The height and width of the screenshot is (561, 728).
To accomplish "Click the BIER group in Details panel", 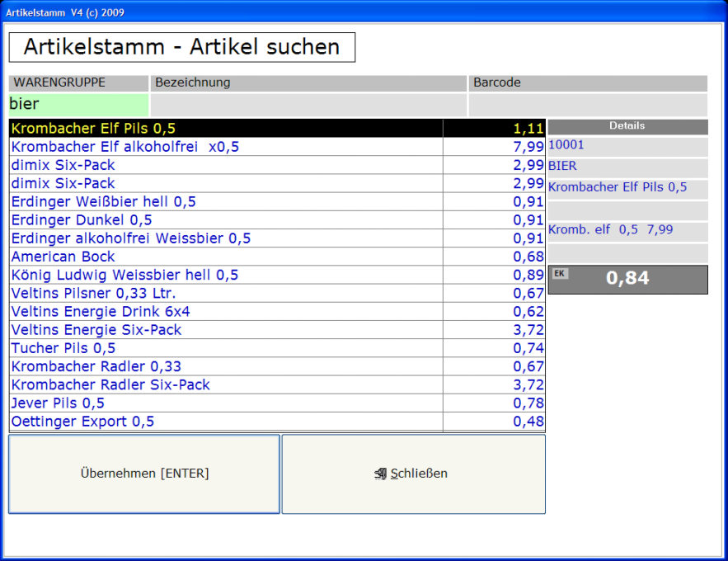I will pyautogui.click(x=627, y=167).
